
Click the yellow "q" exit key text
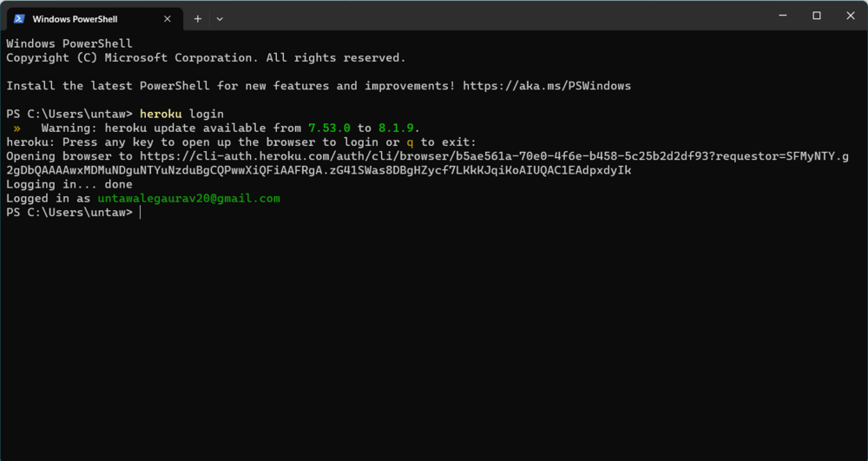point(410,142)
